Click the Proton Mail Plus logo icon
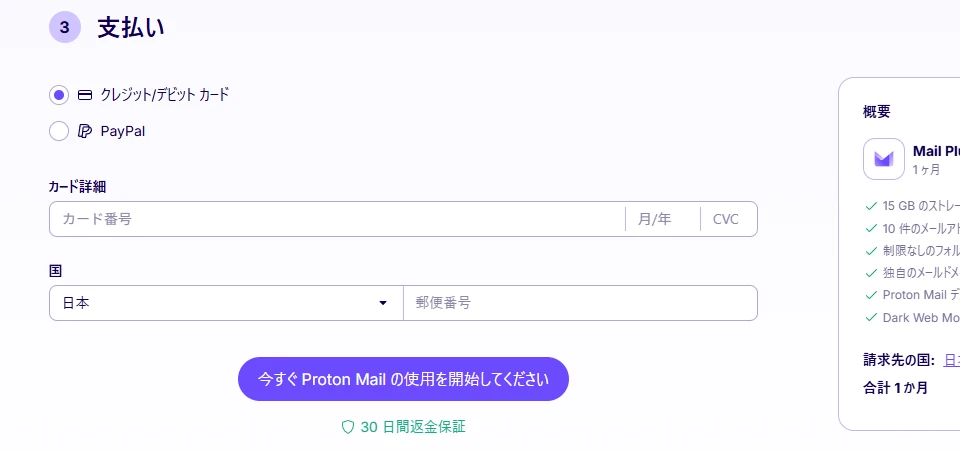The width and height of the screenshot is (960, 450). point(883,159)
